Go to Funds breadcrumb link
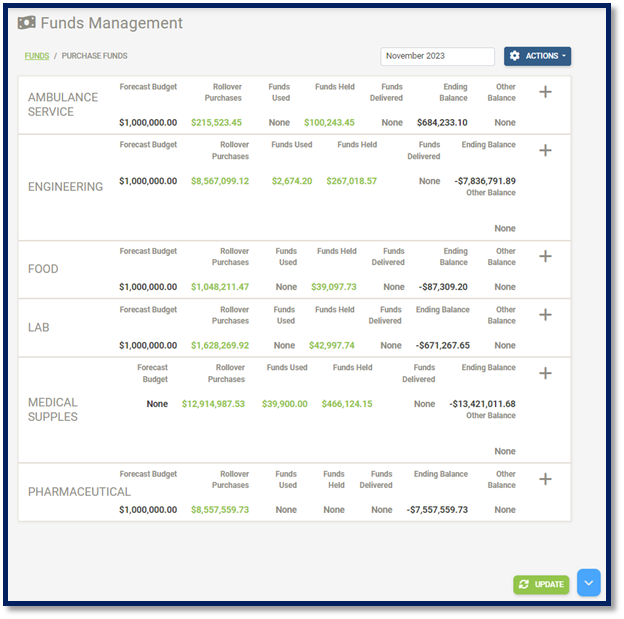Viewport: 624px width, 619px height. [x=37, y=56]
